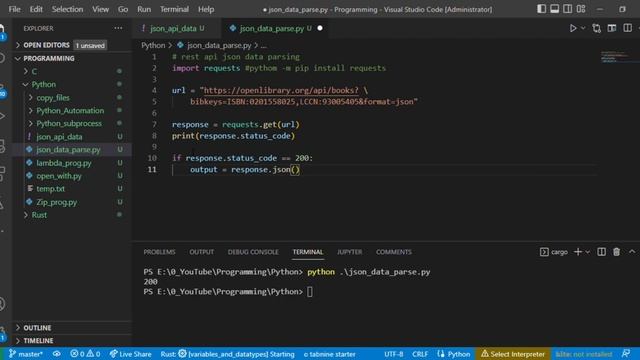This screenshot has height=360, width=640.
Task: Open the run options dropdown beside play
Action: pyautogui.click(x=583, y=28)
